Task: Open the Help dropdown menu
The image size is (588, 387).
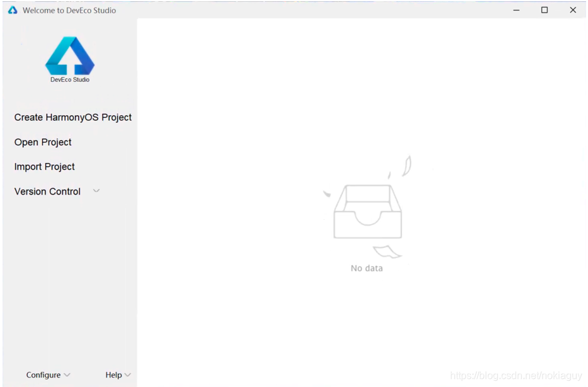Action: (118, 375)
